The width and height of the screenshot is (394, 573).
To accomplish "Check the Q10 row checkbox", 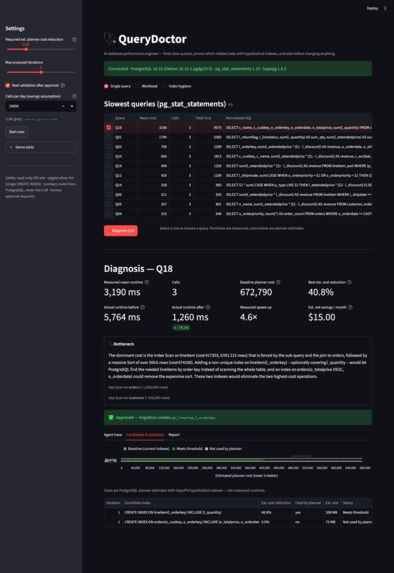I will click(x=109, y=156).
